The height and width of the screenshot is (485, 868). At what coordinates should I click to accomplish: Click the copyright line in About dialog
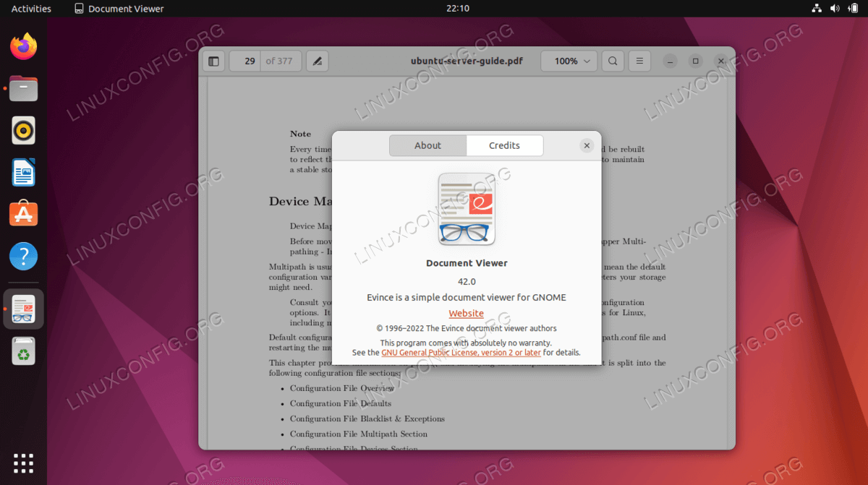[467, 328]
